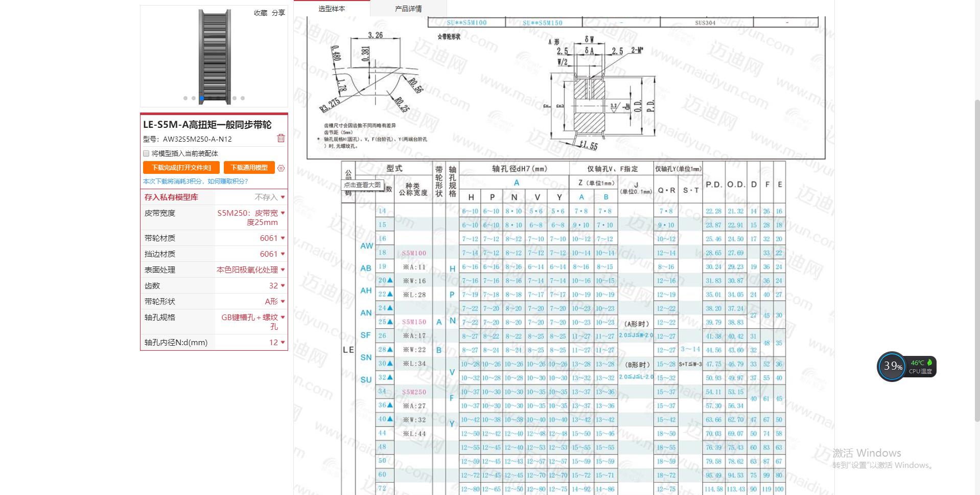The height and width of the screenshot is (495, 980).
Task: Expand the 挡边材质 dropdown
Action: pyautogui.click(x=251, y=254)
